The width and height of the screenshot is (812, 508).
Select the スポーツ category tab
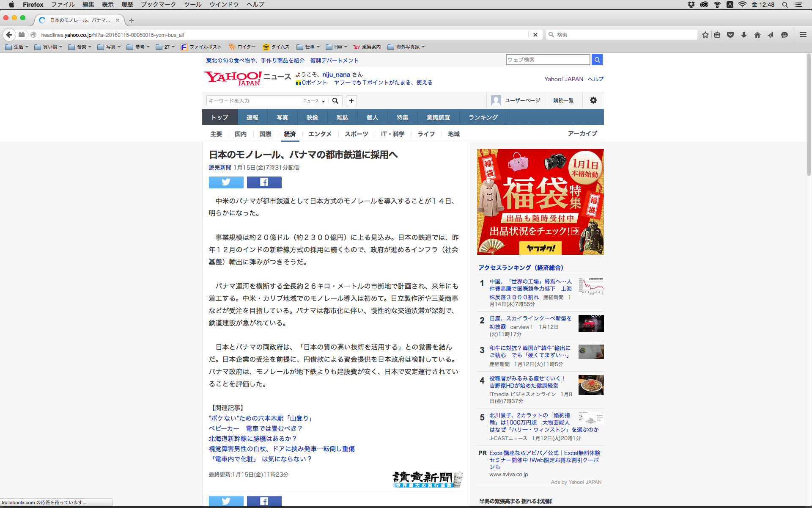tap(356, 134)
